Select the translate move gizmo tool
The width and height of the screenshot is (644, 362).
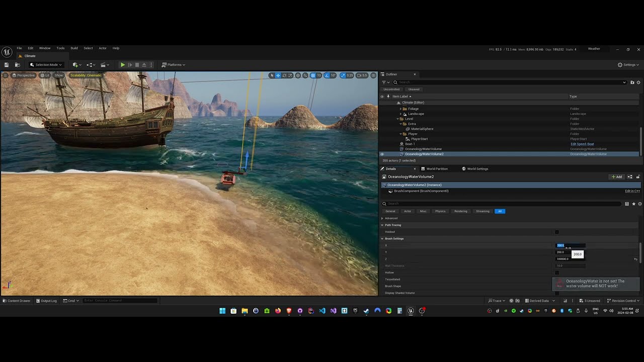coord(278,75)
